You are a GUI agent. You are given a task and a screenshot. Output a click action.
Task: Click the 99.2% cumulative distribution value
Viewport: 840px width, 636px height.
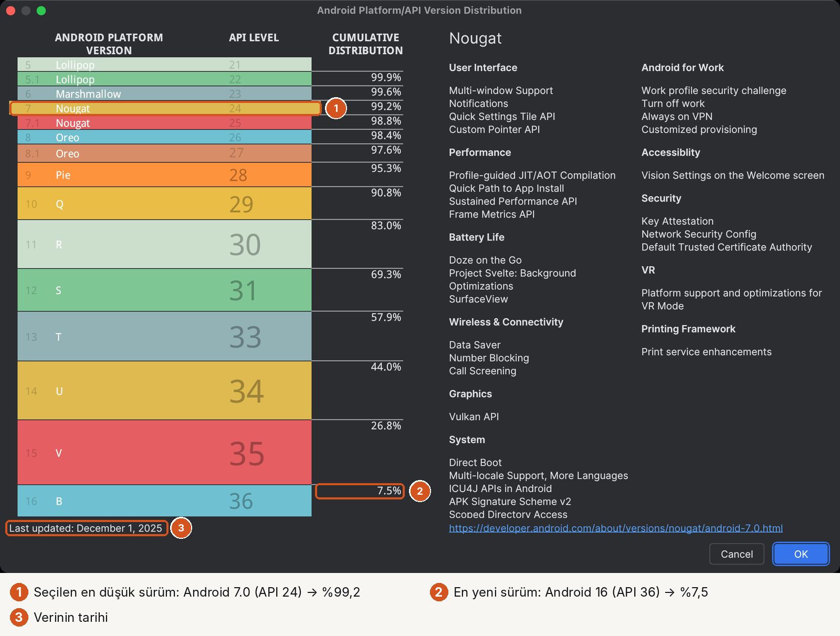pos(386,107)
